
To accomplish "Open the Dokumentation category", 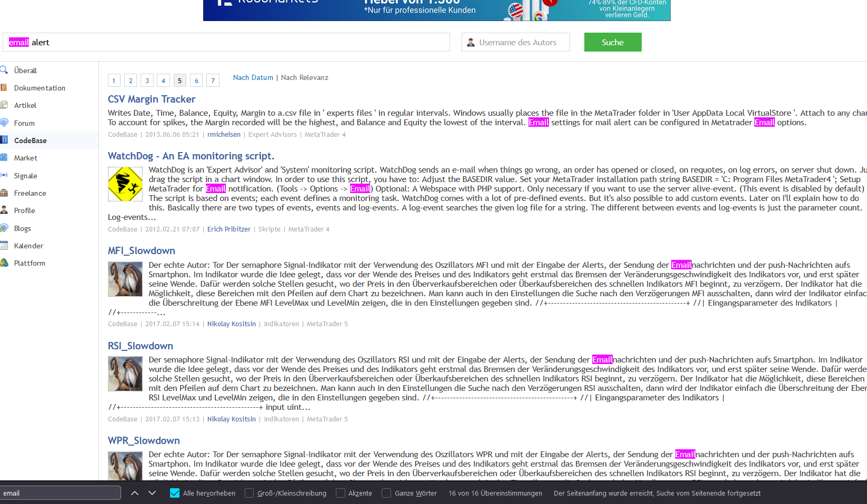I will (39, 88).
